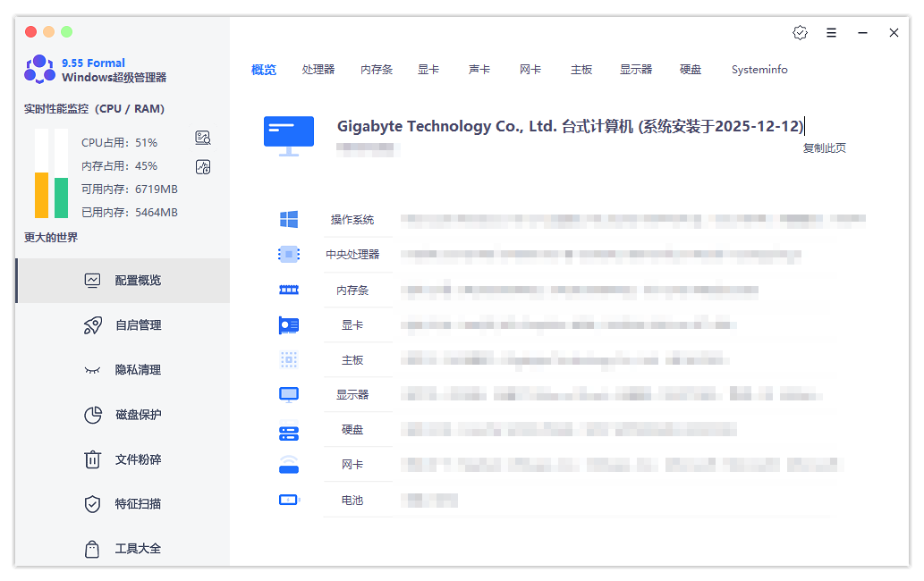
Task: Click the 内存条 label in the overview list
Action: (x=352, y=290)
